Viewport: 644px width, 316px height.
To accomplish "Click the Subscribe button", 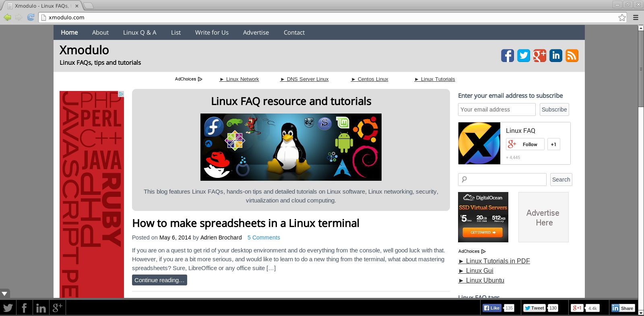I will (554, 109).
